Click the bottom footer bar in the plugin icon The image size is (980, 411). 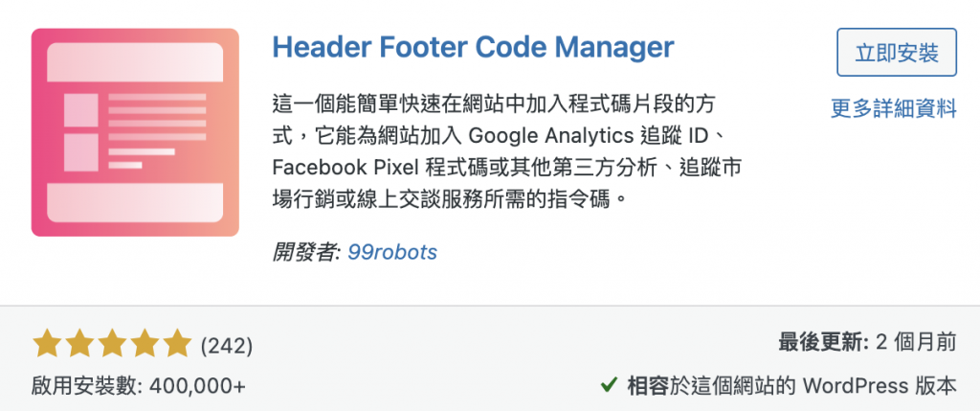click(x=135, y=203)
